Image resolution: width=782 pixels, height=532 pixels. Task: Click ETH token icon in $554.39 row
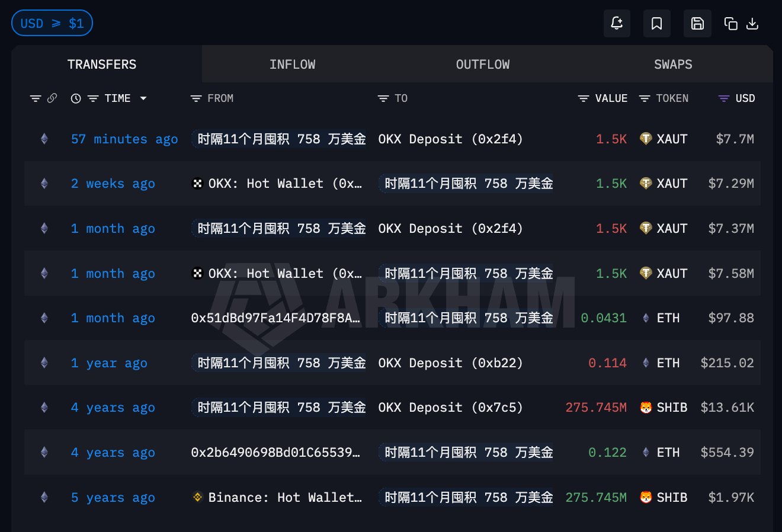pyautogui.click(x=646, y=453)
